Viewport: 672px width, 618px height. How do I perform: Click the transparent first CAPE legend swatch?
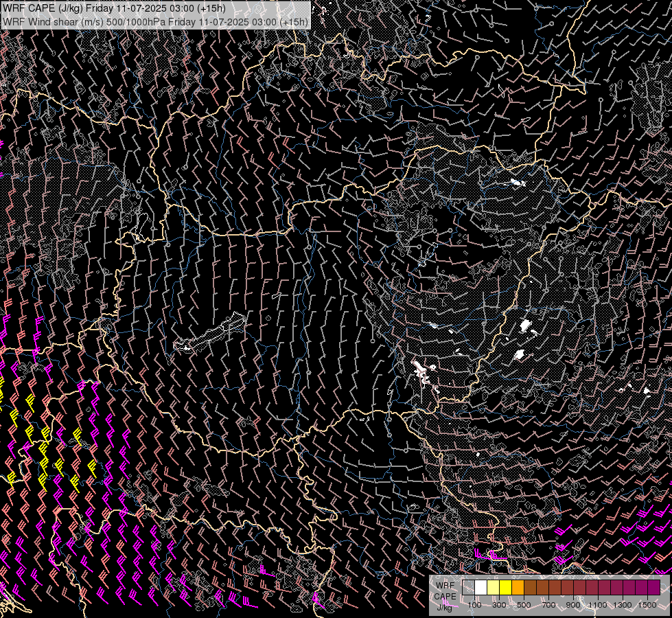click(x=468, y=587)
